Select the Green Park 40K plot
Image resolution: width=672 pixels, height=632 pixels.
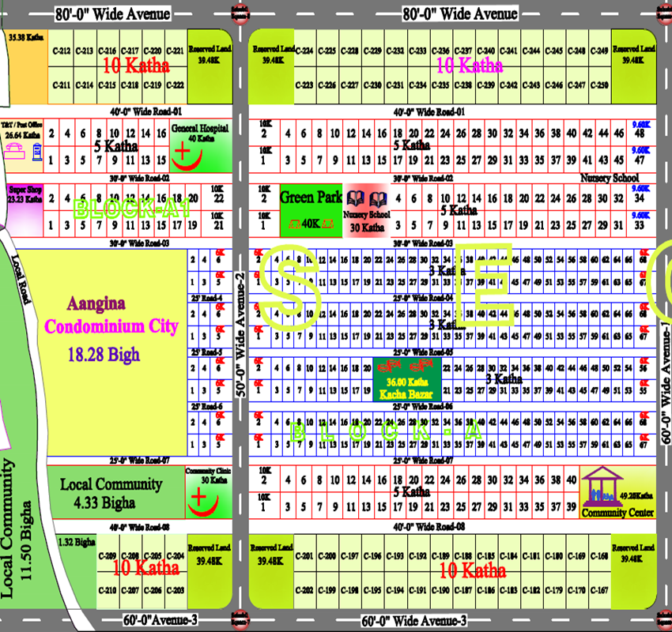point(310,210)
